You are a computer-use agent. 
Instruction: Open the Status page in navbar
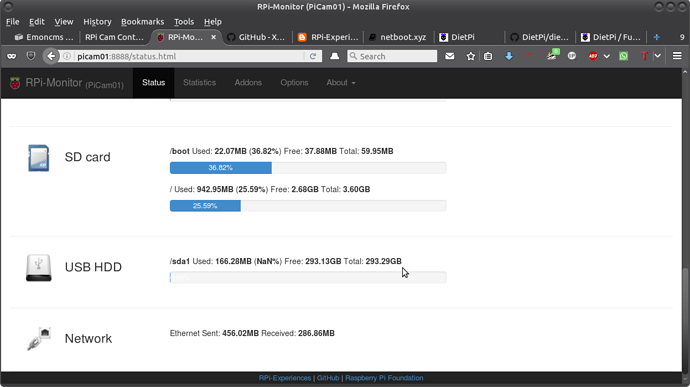[x=154, y=83]
